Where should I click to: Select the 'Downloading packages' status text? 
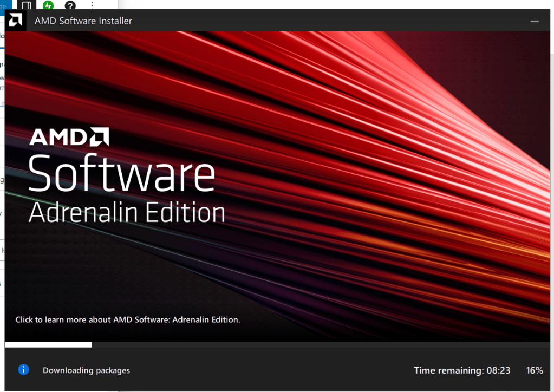click(86, 370)
